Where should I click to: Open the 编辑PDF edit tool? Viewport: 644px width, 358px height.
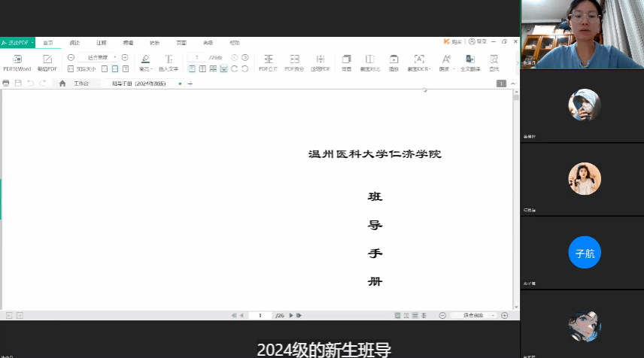pyautogui.click(x=47, y=61)
